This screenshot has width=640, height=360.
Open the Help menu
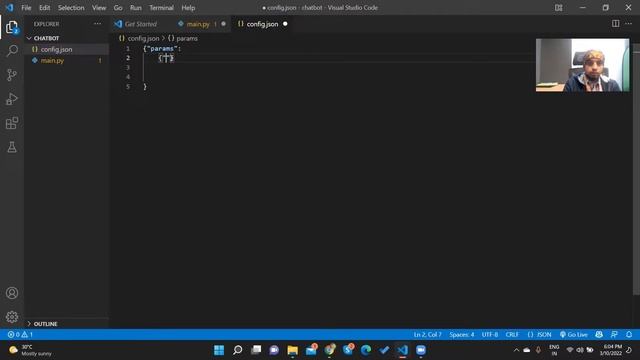[188, 8]
